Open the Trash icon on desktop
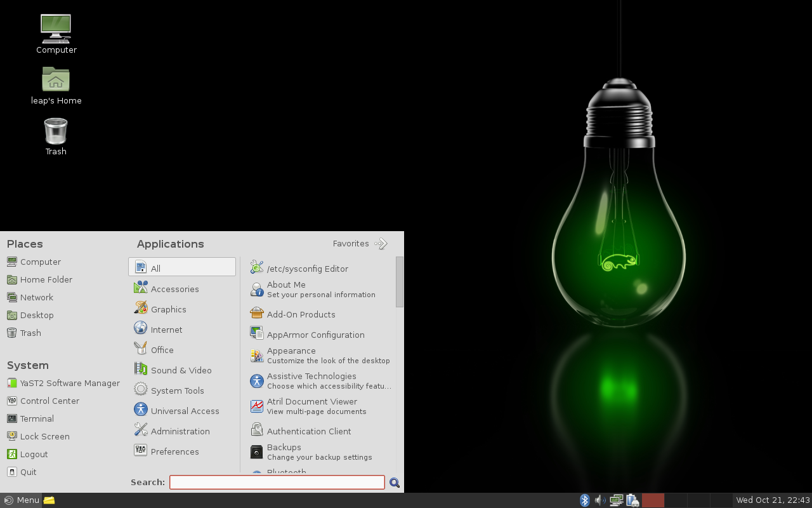 [x=56, y=131]
